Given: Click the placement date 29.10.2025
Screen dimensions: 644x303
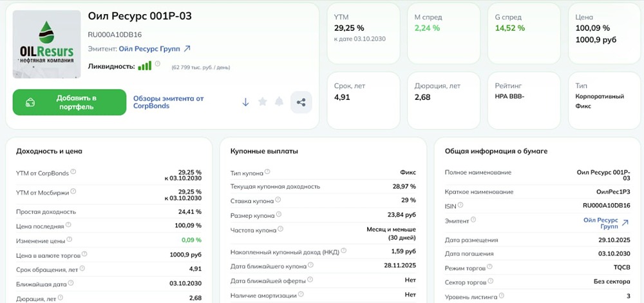Looking at the screenshot, I should pos(614,240).
